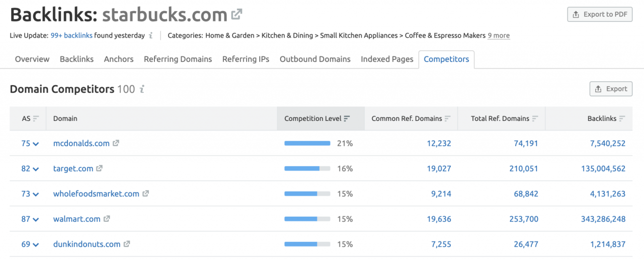The height and width of the screenshot is (259, 644).
Task: Open external link icon next to target.com
Action: pyautogui.click(x=99, y=168)
